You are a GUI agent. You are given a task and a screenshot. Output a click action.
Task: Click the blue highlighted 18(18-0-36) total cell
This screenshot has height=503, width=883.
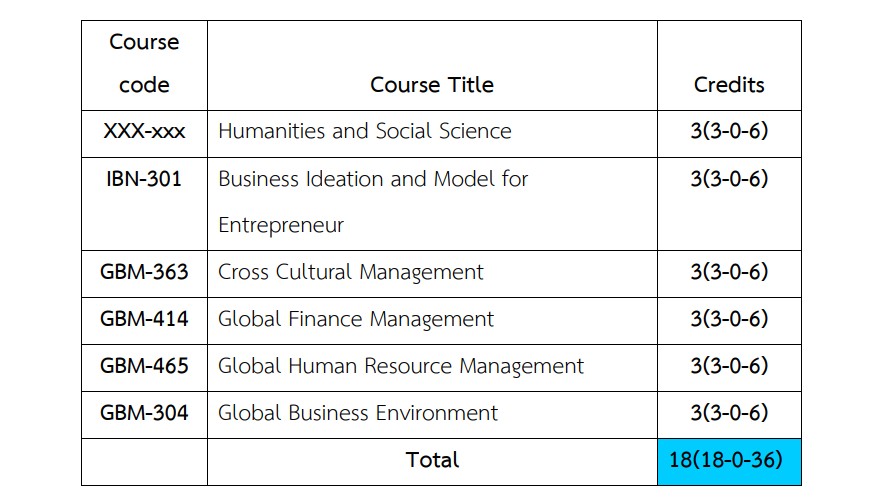click(x=729, y=461)
